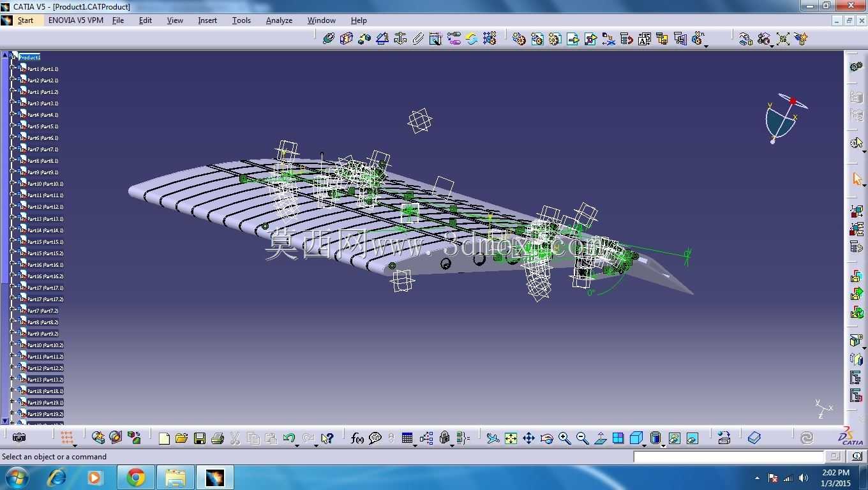Select the Rotate view tool

(x=546, y=438)
